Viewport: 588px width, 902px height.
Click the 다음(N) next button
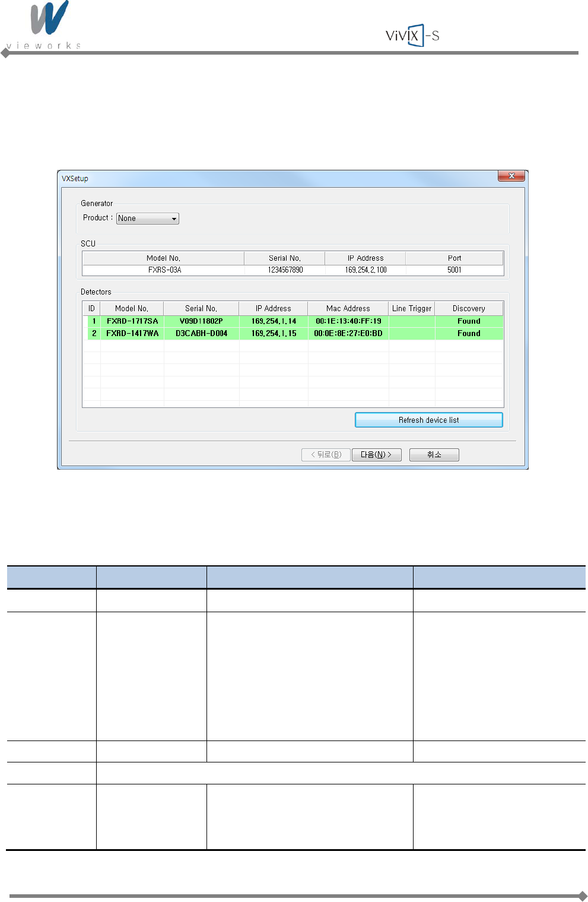pyautogui.click(x=376, y=455)
